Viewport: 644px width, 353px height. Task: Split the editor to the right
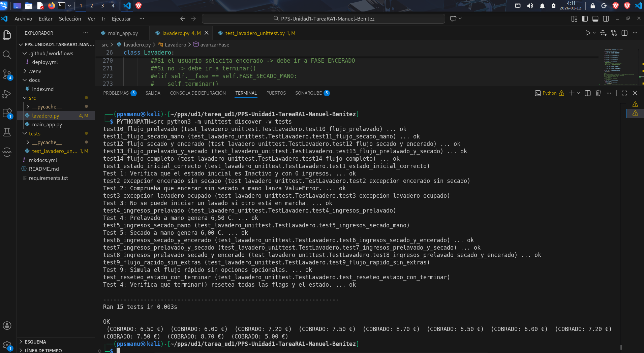[x=624, y=33]
